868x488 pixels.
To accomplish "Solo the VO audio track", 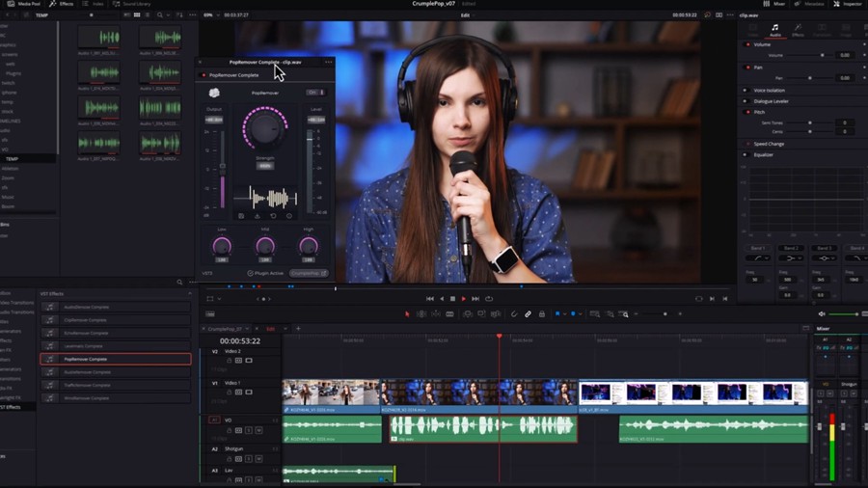I will [249, 430].
